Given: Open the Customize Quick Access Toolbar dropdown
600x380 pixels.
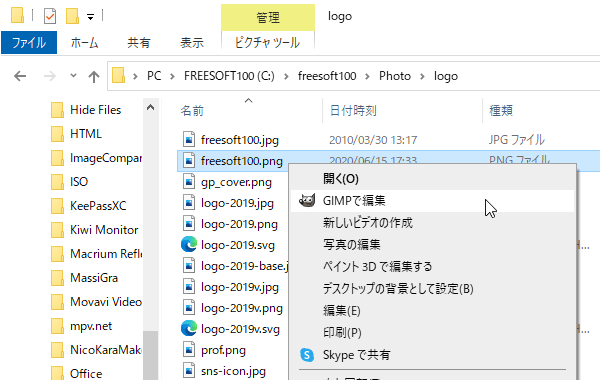Looking at the screenshot, I should pyautogui.click(x=90, y=17).
